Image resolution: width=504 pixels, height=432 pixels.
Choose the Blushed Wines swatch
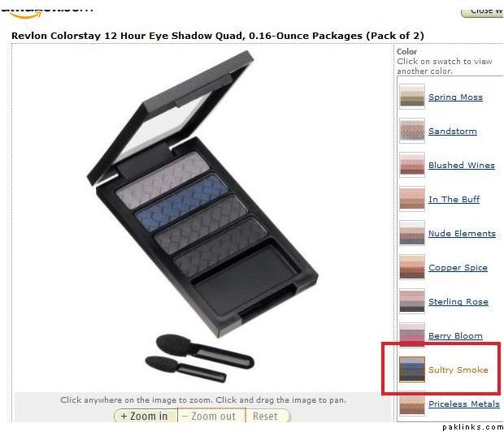click(412, 165)
